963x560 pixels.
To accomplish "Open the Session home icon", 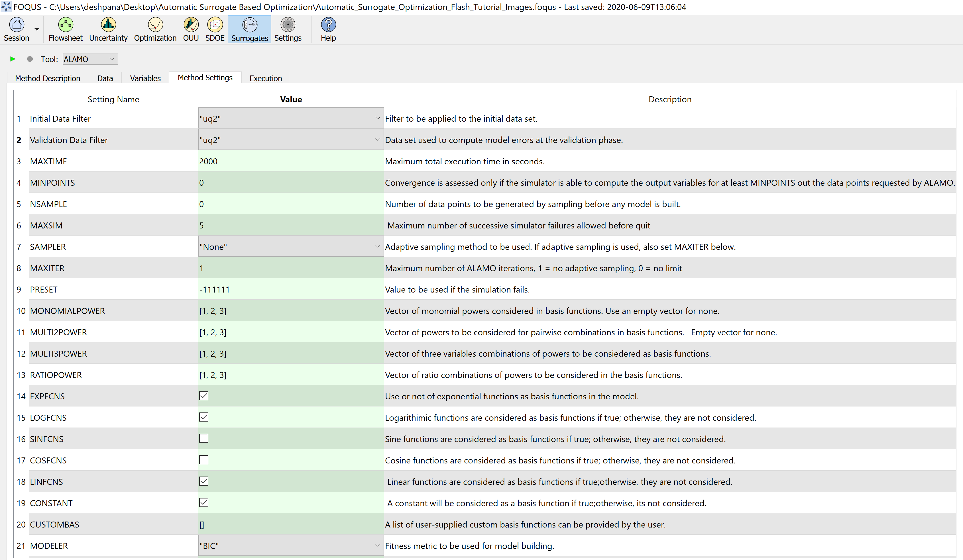I will (17, 25).
